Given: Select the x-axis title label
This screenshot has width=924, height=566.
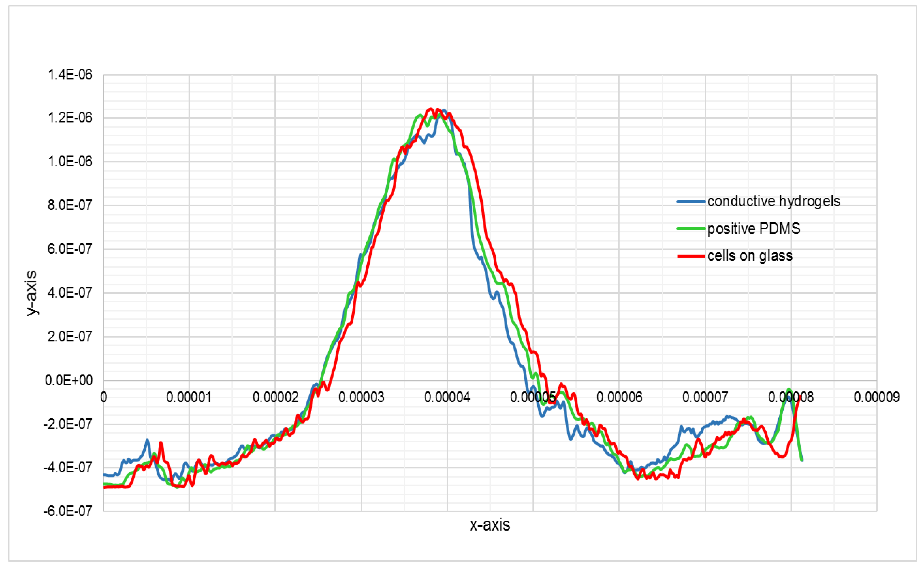Looking at the screenshot, I should 490,525.
